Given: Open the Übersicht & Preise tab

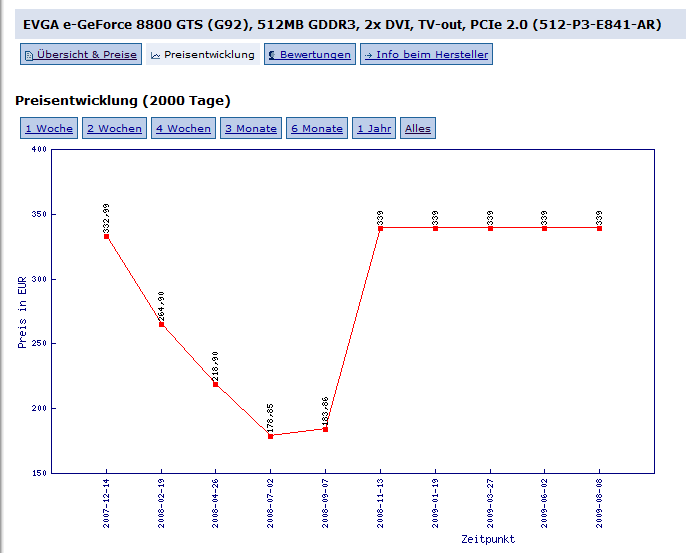Looking at the screenshot, I should pos(81,54).
